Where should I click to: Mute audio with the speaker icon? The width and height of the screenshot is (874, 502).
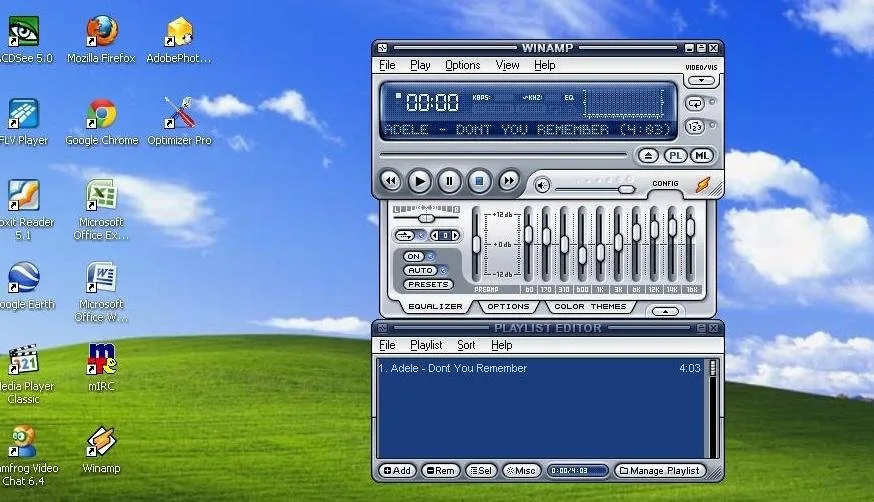[542, 186]
